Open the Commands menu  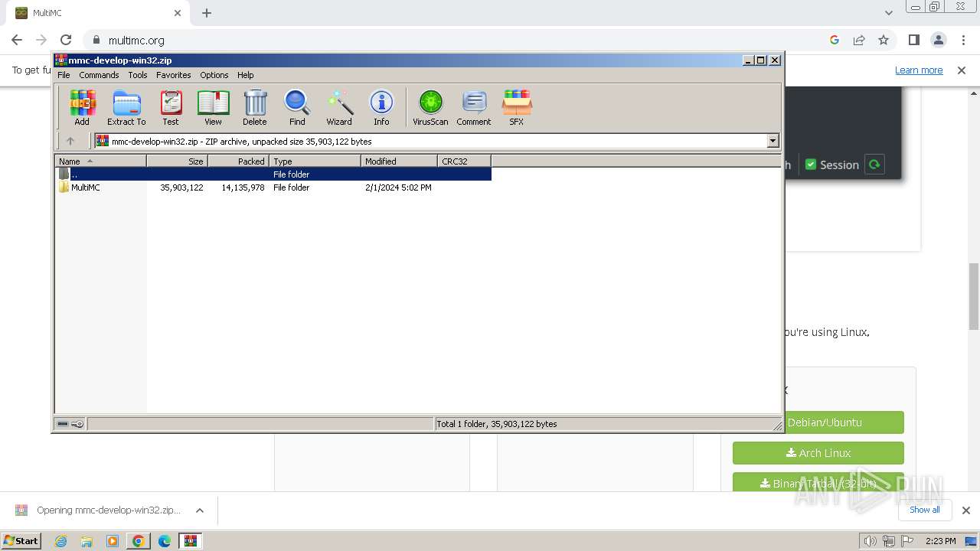tap(99, 75)
